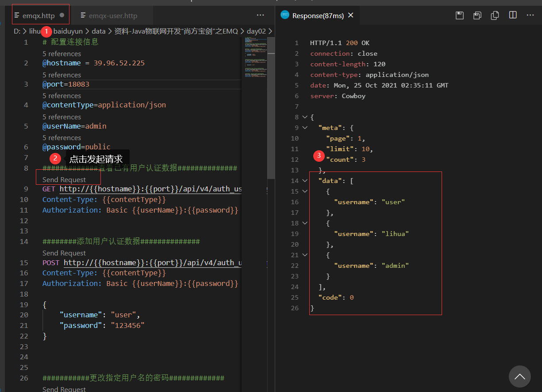The image size is (542, 392).
Task: Fold the object containing username "lihua"
Action: pyautogui.click(x=304, y=223)
